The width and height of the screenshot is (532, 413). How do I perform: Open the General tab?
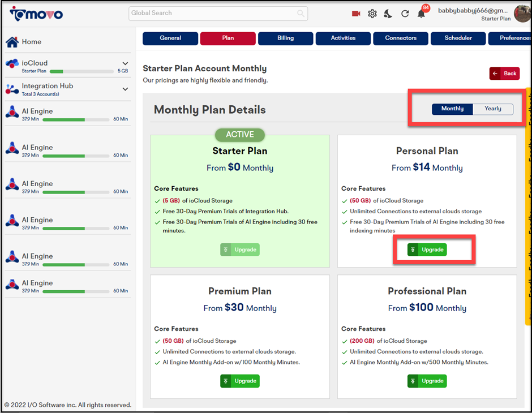[170, 38]
